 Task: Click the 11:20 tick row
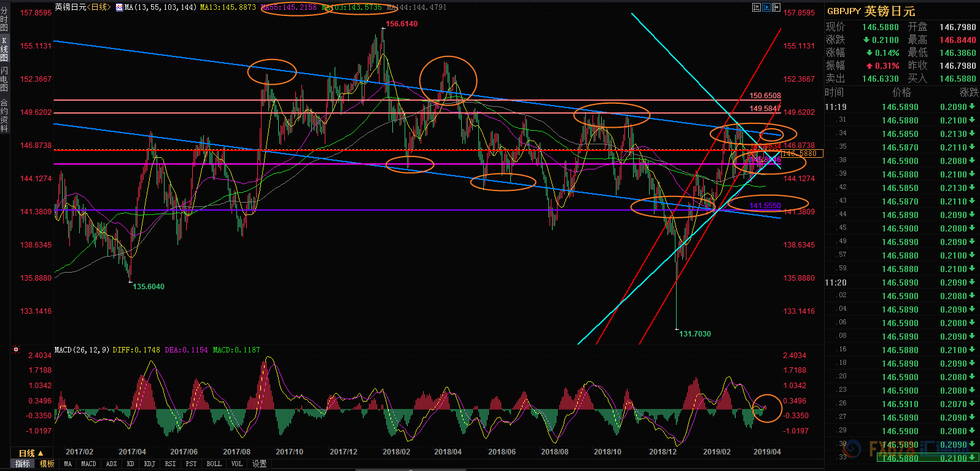901,282
